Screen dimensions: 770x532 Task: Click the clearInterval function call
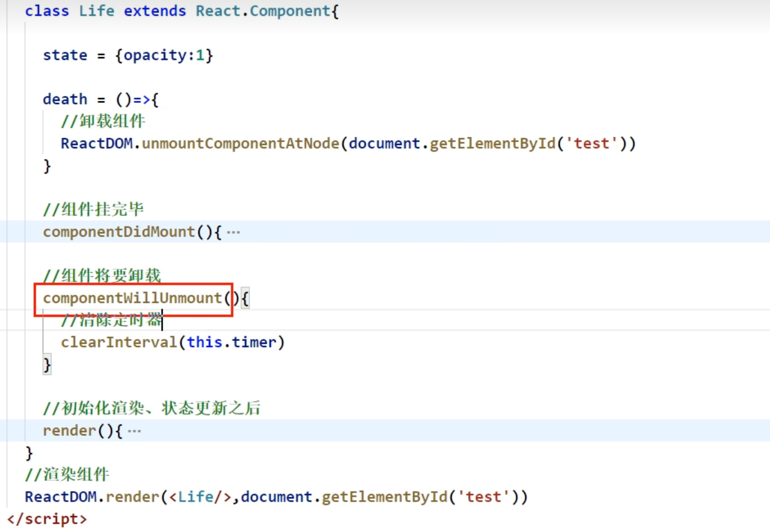point(119,343)
